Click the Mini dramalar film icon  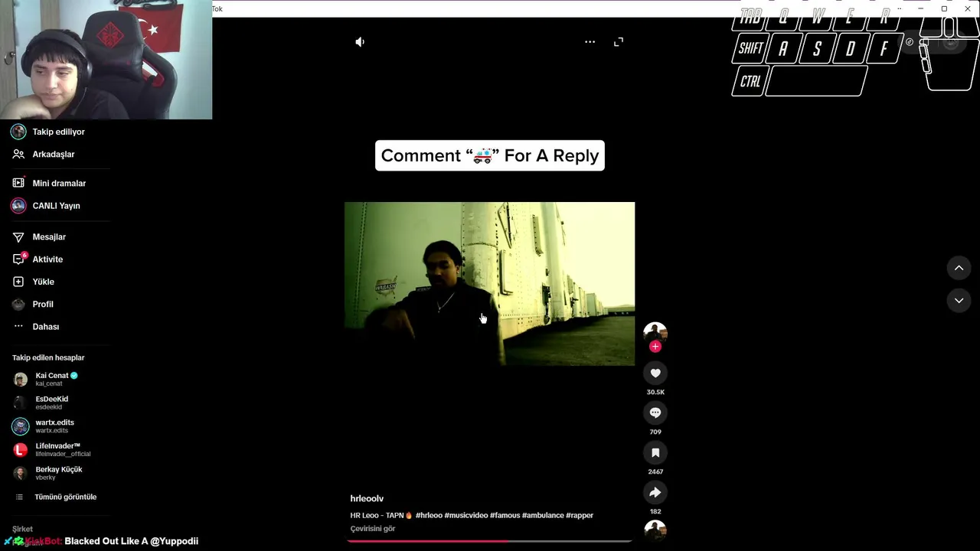(x=18, y=184)
